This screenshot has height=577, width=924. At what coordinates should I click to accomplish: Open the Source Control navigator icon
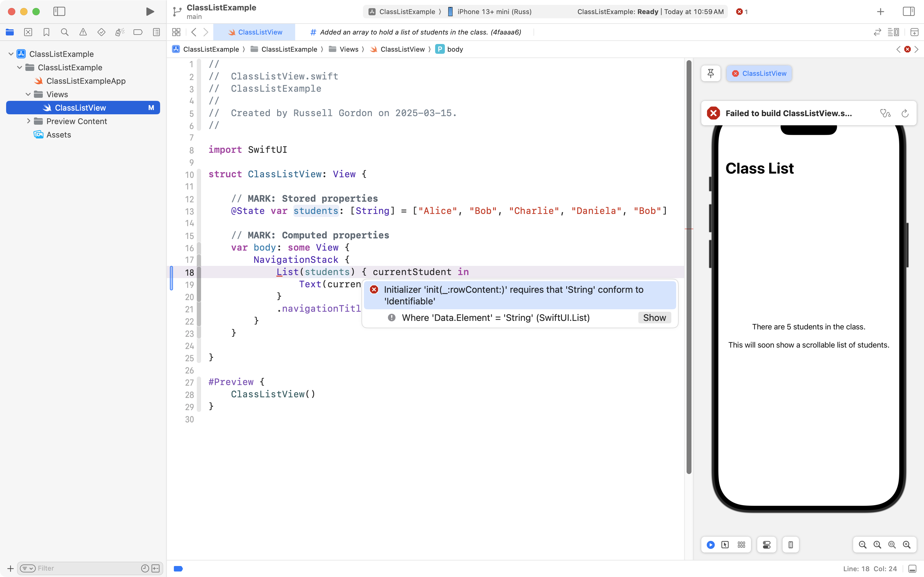coord(28,32)
